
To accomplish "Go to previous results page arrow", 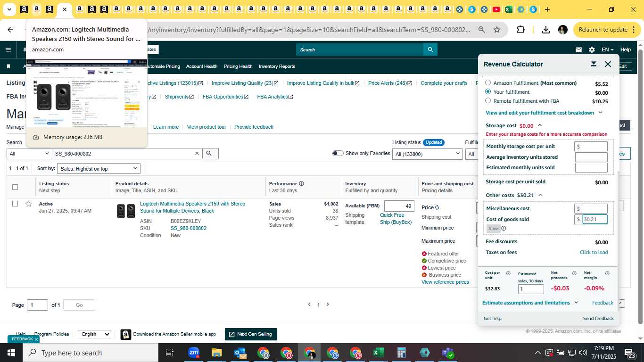I will click(x=309, y=304).
